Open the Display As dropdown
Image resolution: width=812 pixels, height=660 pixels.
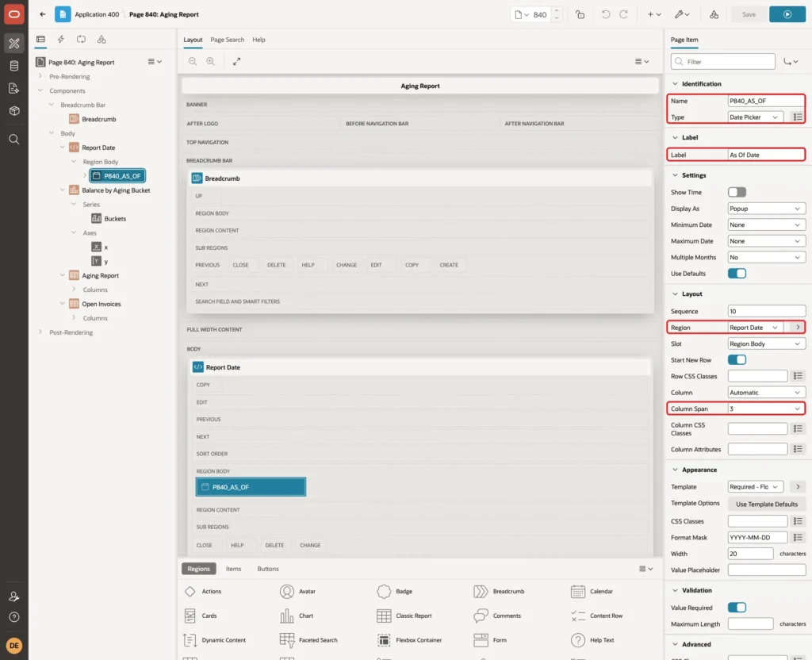pyautogui.click(x=767, y=209)
